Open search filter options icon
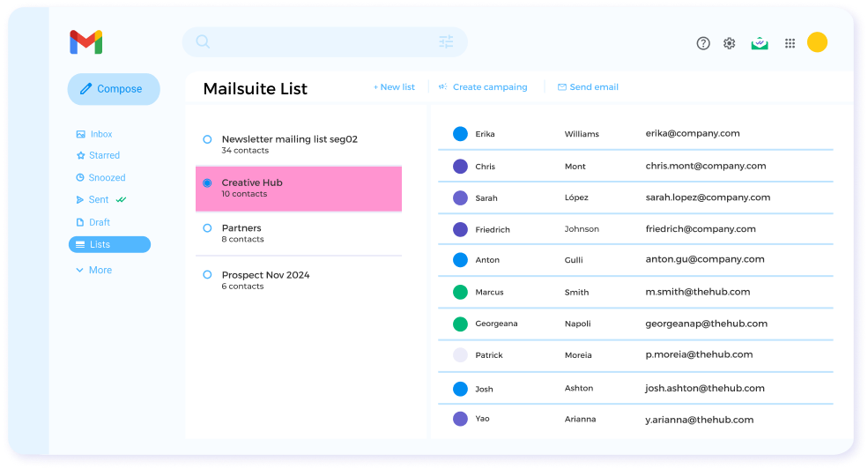Image resolution: width=868 pixels, height=469 pixels. (446, 41)
